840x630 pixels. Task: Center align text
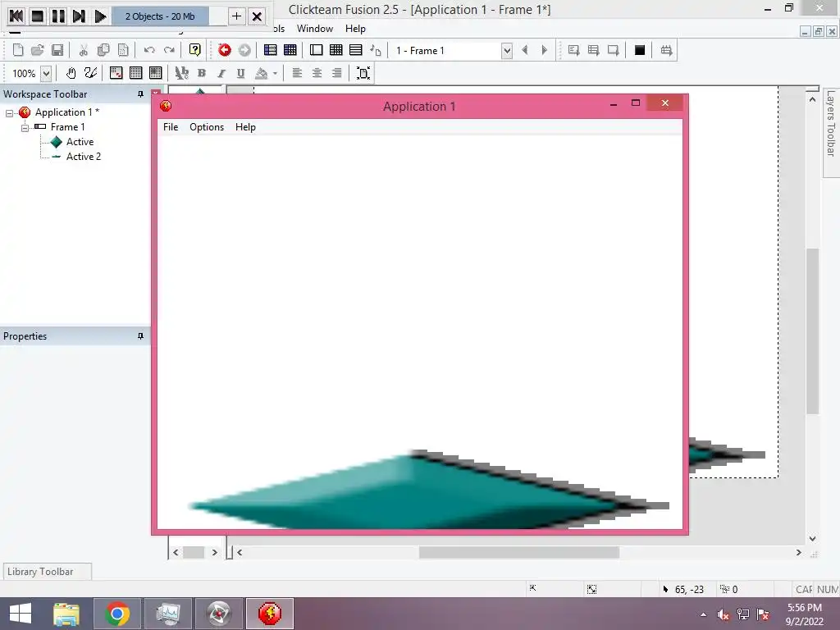click(317, 73)
